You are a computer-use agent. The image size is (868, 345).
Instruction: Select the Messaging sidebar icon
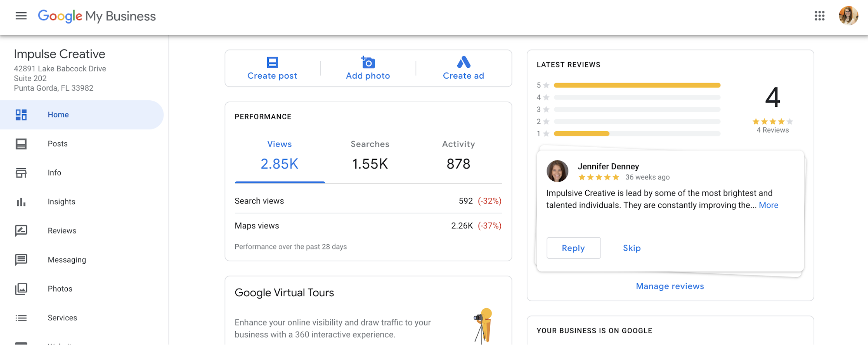[21, 260]
